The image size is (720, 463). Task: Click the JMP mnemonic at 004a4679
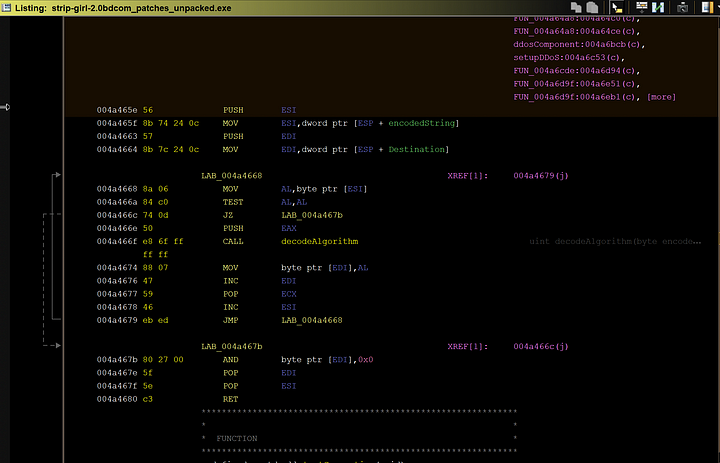[231, 320]
